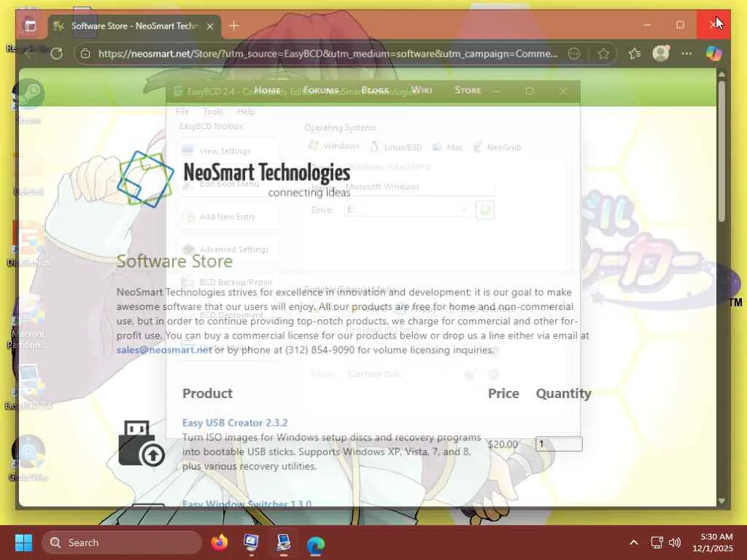Open the Edge profile avatar
The image size is (747, 560).
pyautogui.click(x=661, y=53)
